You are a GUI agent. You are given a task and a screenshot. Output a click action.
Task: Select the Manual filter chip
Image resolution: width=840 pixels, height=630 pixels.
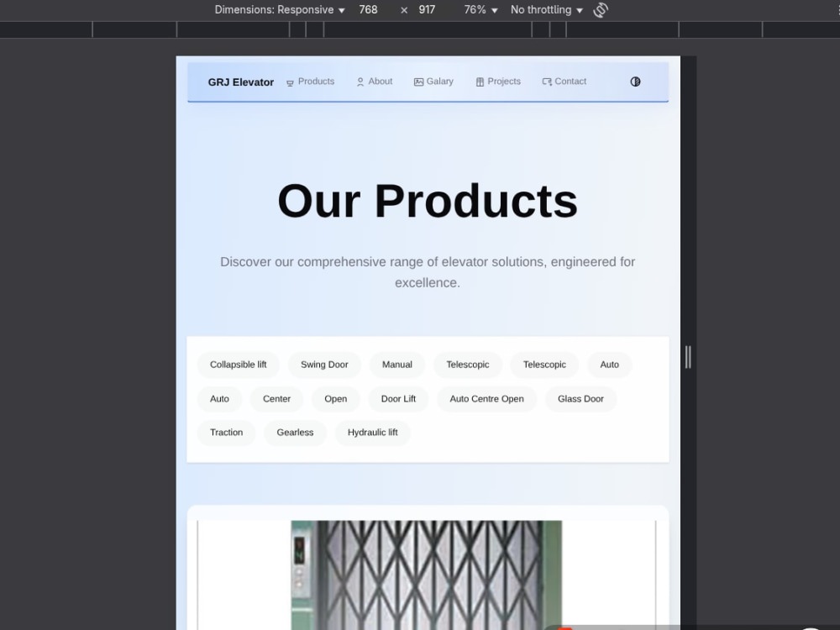pyautogui.click(x=397, y=365)
